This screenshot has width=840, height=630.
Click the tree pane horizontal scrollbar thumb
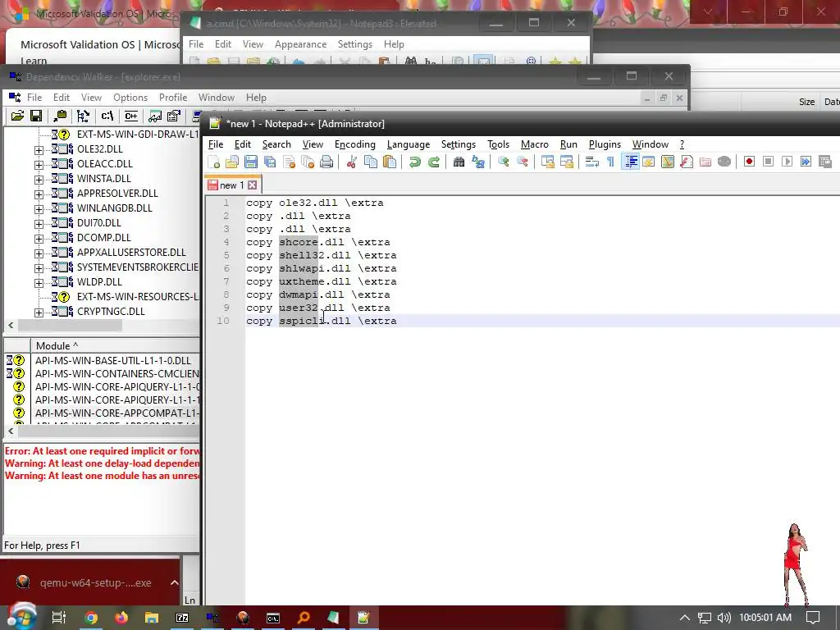pos(71,325)
